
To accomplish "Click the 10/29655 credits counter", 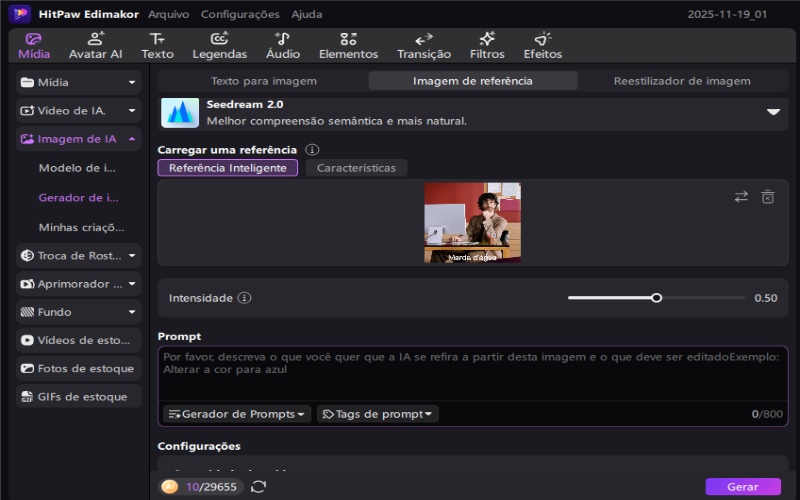I will tap(211, 487).
